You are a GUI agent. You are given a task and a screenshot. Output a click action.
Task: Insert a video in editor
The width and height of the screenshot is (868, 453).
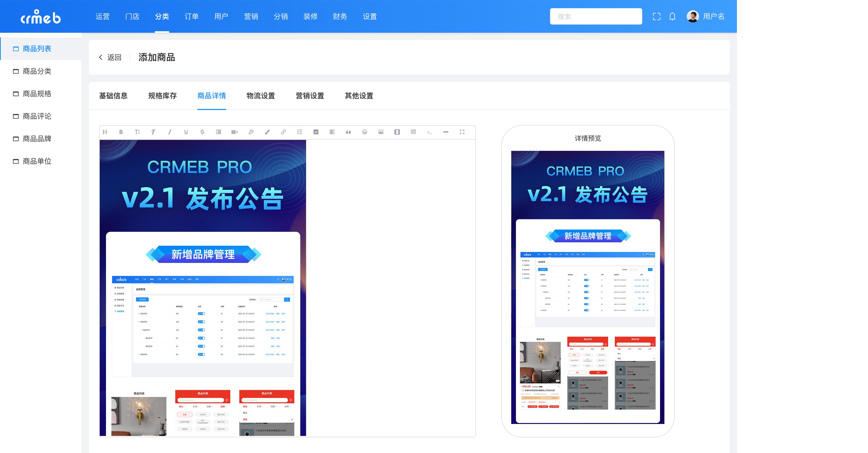pyautogui.click(x=397, y=132)
